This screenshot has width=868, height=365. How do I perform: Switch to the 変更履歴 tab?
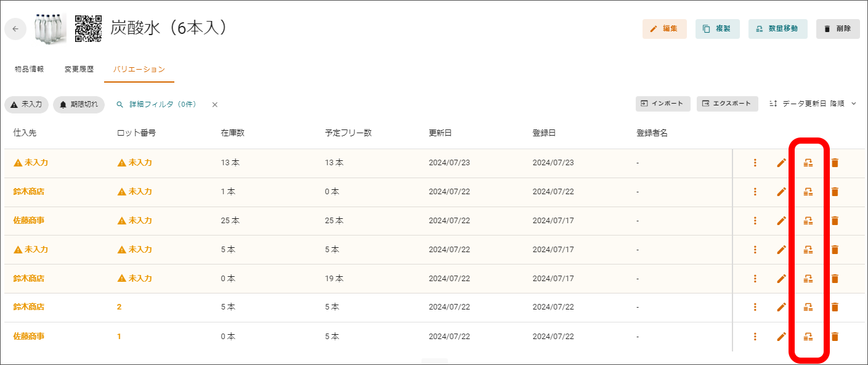click(79, 69)
